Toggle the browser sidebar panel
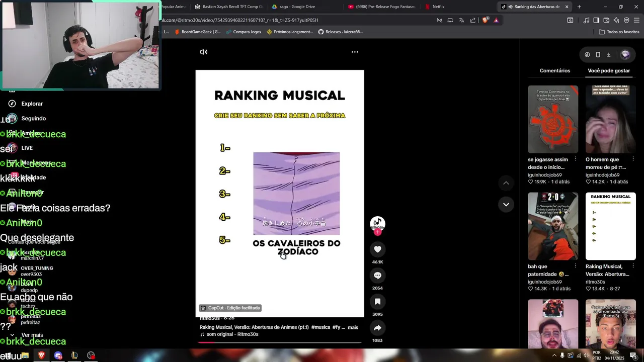Image resolution: width=644 pixels, height=362 pixels. pyautogui.click(x=596, y=20)
